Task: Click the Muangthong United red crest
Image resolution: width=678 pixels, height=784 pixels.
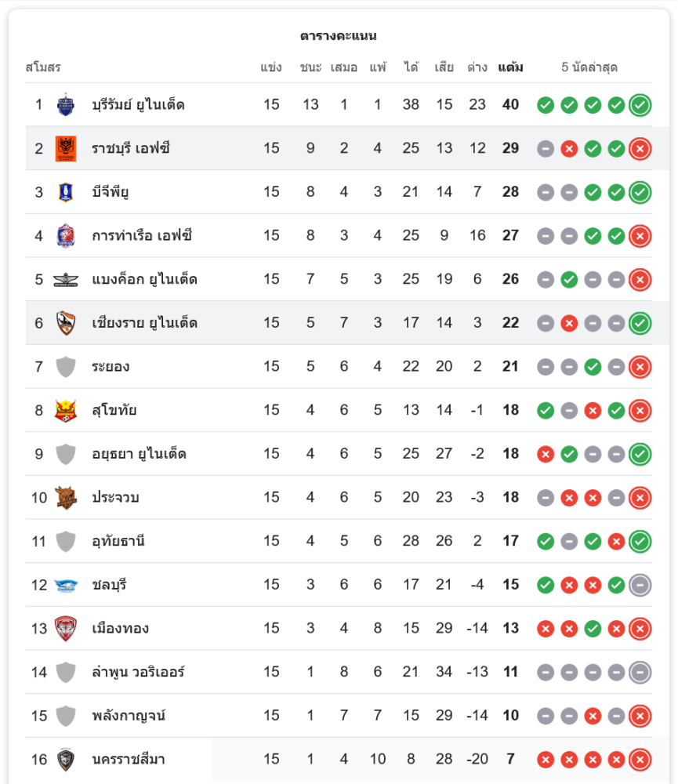Action: (x=66, y=629)
